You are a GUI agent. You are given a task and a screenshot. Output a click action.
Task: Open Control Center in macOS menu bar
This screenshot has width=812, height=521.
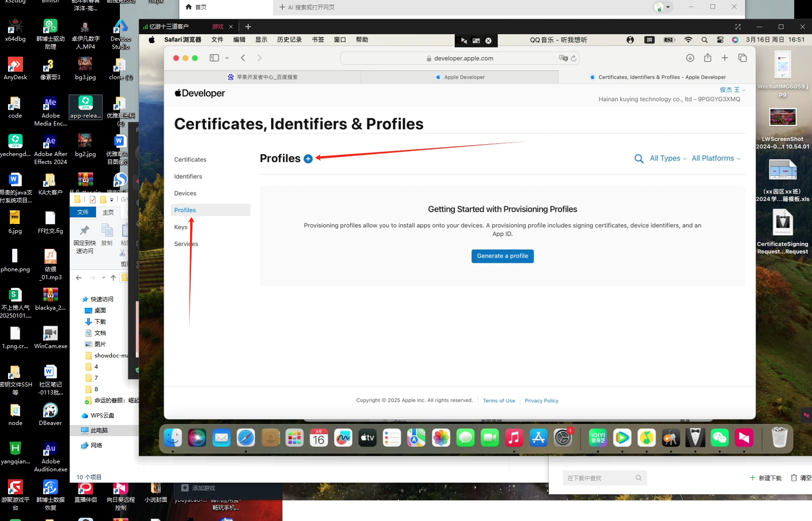(720, 40)
